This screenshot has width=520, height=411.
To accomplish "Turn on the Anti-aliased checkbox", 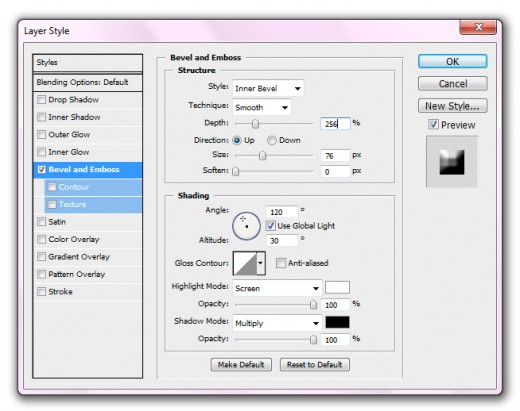I will pos(281,263).
